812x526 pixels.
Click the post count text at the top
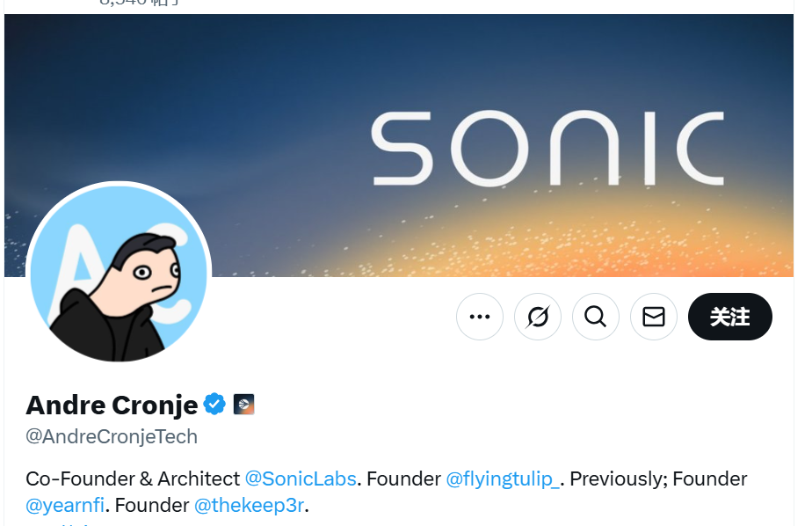141,4
